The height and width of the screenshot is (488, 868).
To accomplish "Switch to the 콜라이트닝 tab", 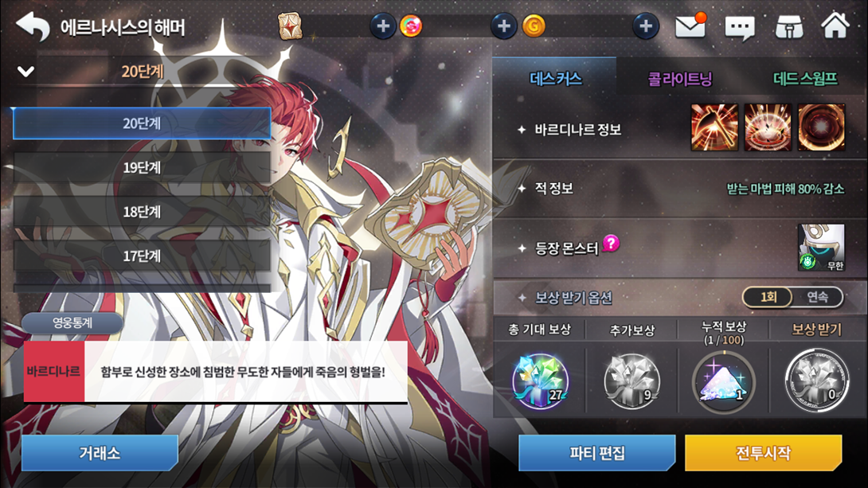I will click(680, 79).
